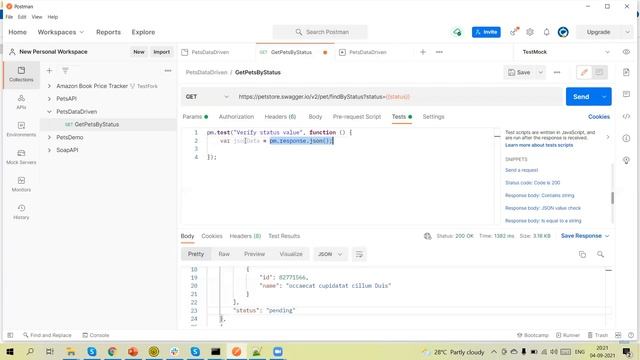Open the GET method dropdown
Viewport: 640px width, 360px height.
[x=207, y=97]
